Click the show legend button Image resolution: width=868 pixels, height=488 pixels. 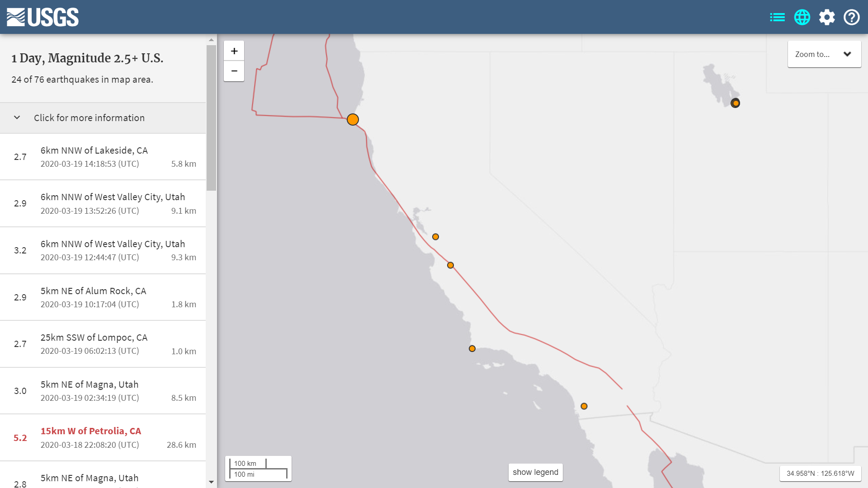coord(535,472)
